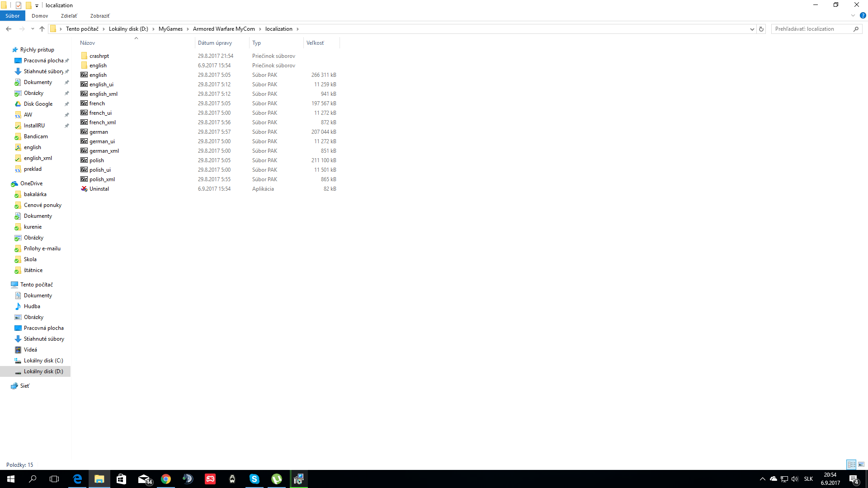The width and height of the screenshot is (868, 488).
Task: Click 'Armored Warfare MyCom' breadcrumb
Action: [x=224, y=29]
